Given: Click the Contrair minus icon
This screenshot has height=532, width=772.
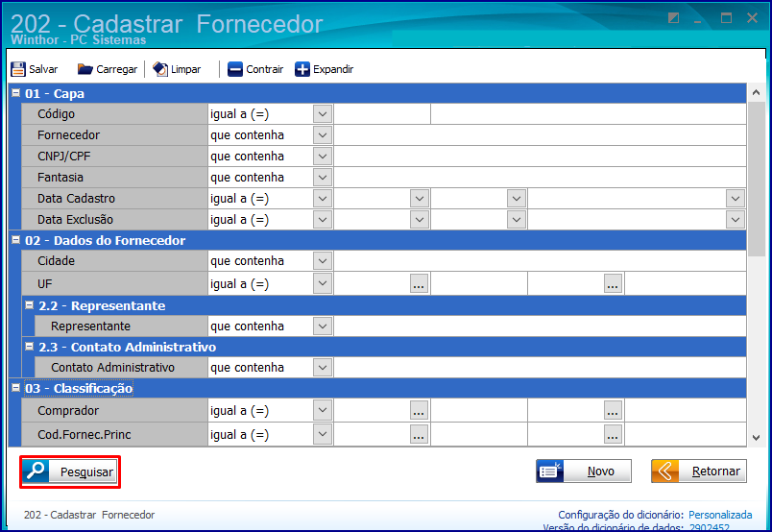Looking at the screenshot, I should [235, 69].
